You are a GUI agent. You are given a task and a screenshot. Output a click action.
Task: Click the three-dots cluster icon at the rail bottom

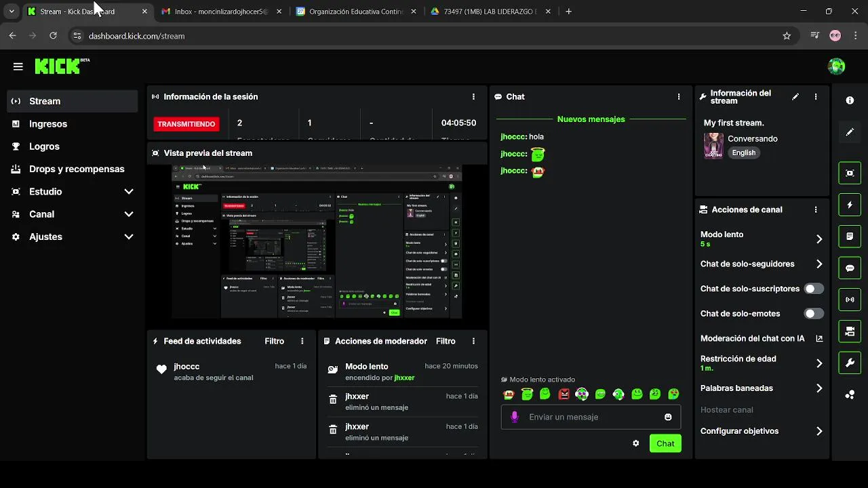(850, 394)
